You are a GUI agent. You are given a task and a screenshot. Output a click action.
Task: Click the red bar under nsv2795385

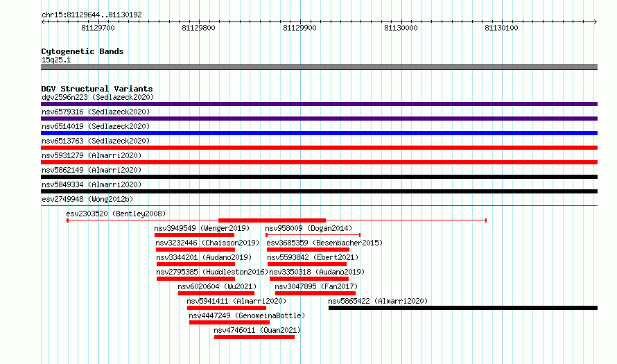[196, 279]
